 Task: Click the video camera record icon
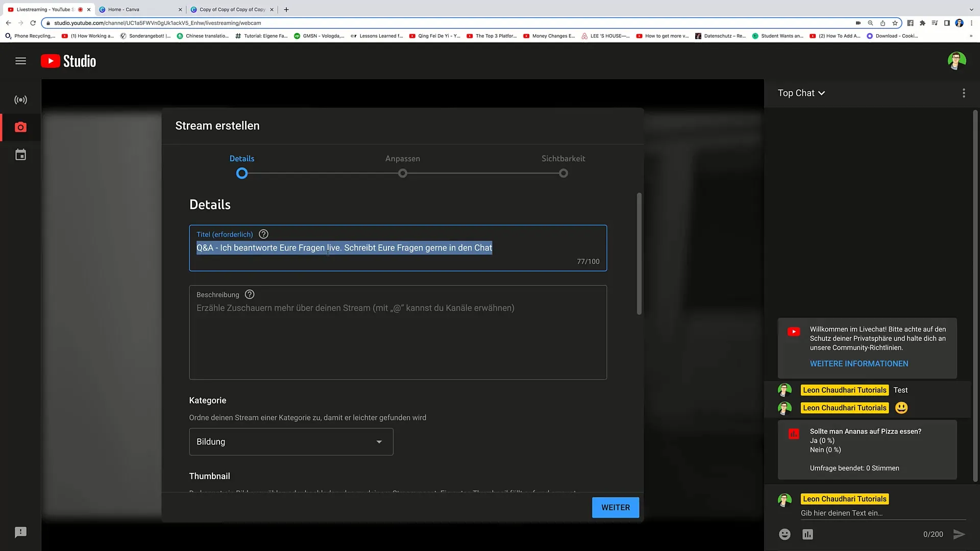click(x=20, y=127)
